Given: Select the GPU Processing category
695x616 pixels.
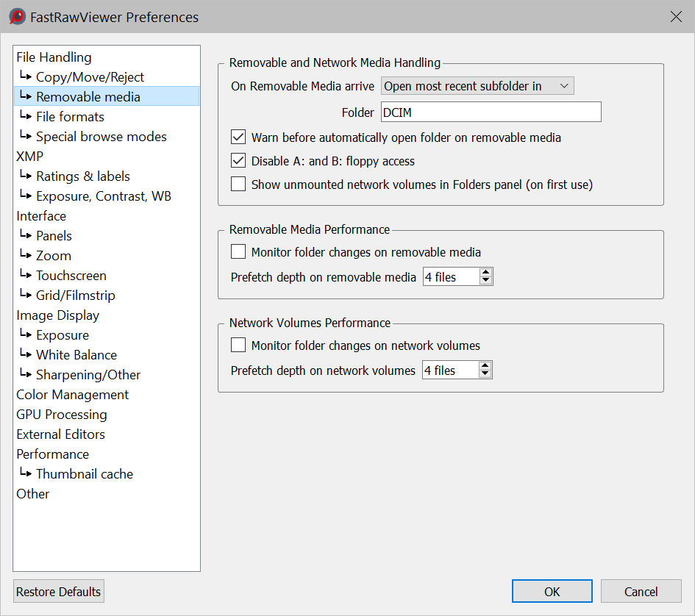Looking at the screenshot, I should (62, 415).
